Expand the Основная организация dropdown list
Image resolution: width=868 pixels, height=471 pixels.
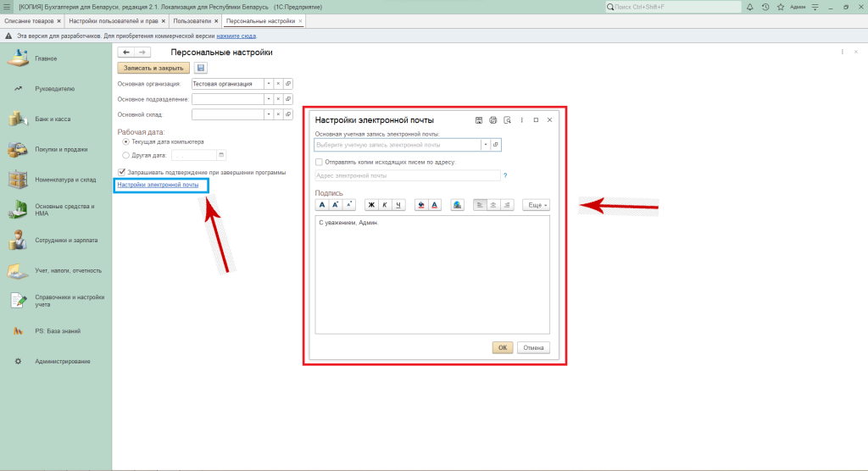point(269,84)
